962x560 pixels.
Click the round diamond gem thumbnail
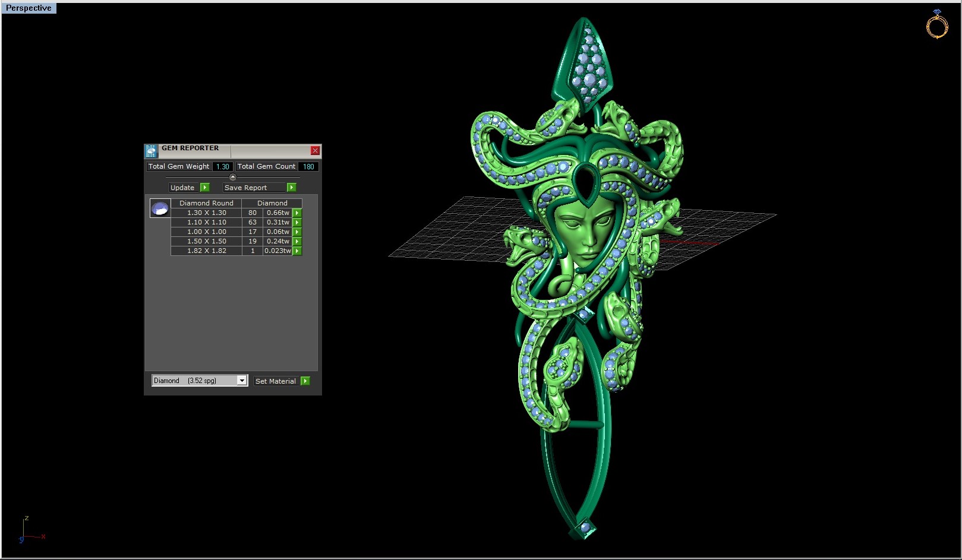pyautogui.click(x=160, y=208)
